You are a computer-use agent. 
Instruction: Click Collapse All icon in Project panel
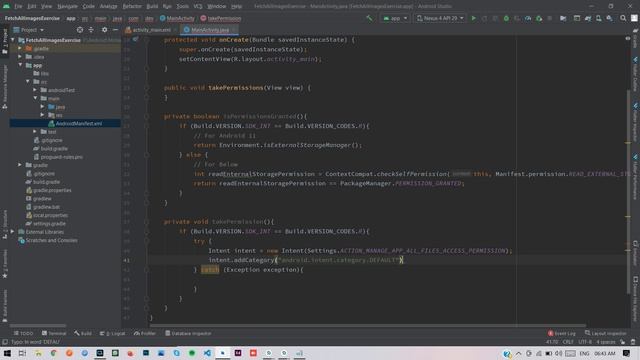tap(91, 30)
